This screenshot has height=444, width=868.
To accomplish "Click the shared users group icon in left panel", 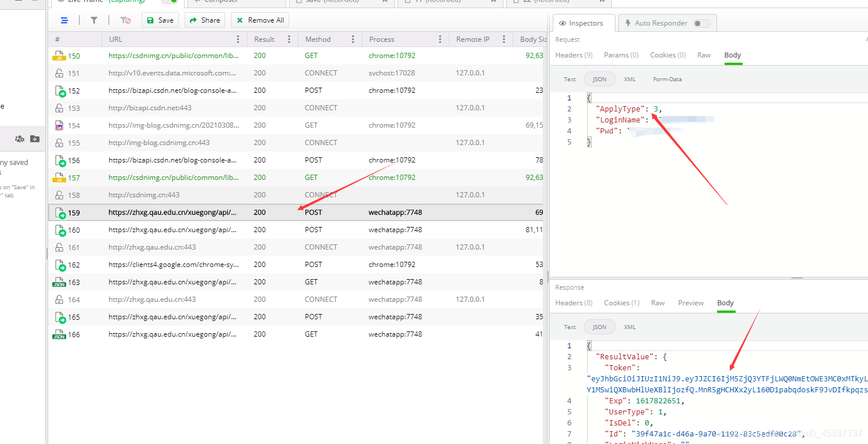I will 20,139.
